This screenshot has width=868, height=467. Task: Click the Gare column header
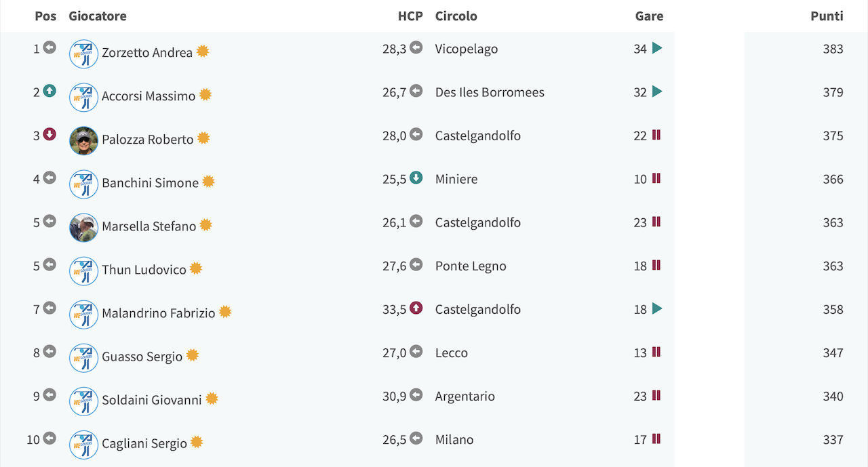click(649, 16)
